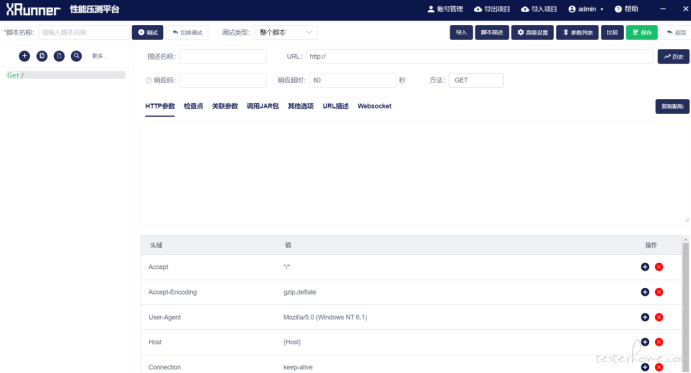Select the Get / tree node
The width and height of the screenshot is (691, 373).
coord(65,75)
